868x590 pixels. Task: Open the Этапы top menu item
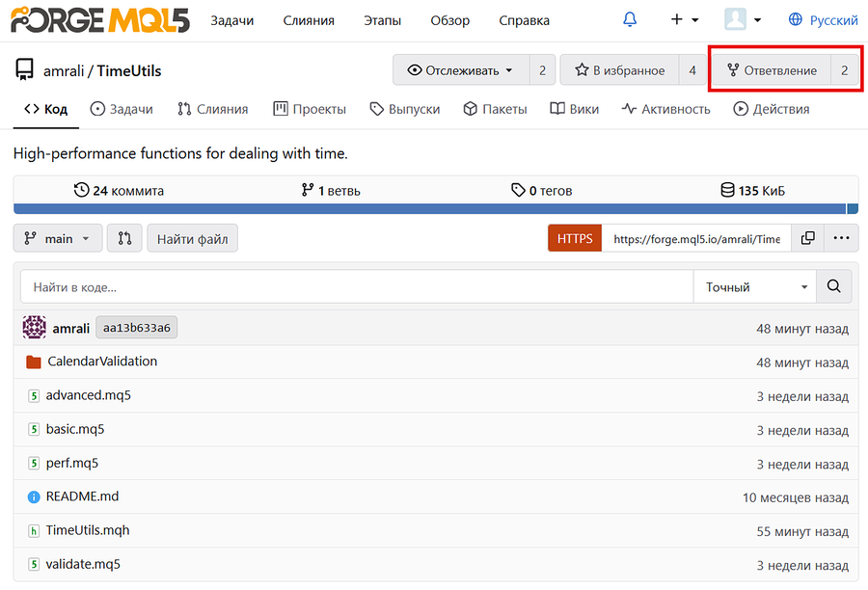pos(382,20)
